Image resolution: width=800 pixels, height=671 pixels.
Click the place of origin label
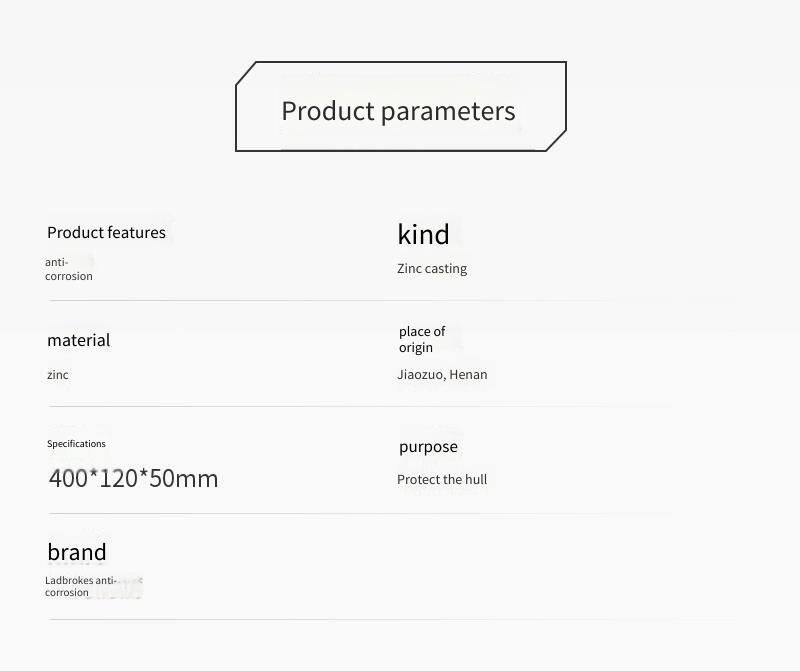coord(421,339)
